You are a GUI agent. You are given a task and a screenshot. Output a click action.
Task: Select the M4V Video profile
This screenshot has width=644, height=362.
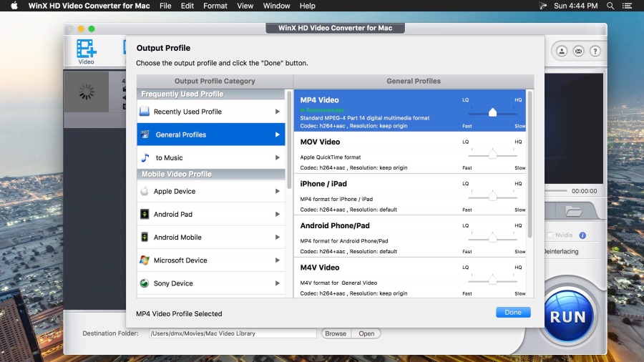pyautogui.click(x=410, y=278)
